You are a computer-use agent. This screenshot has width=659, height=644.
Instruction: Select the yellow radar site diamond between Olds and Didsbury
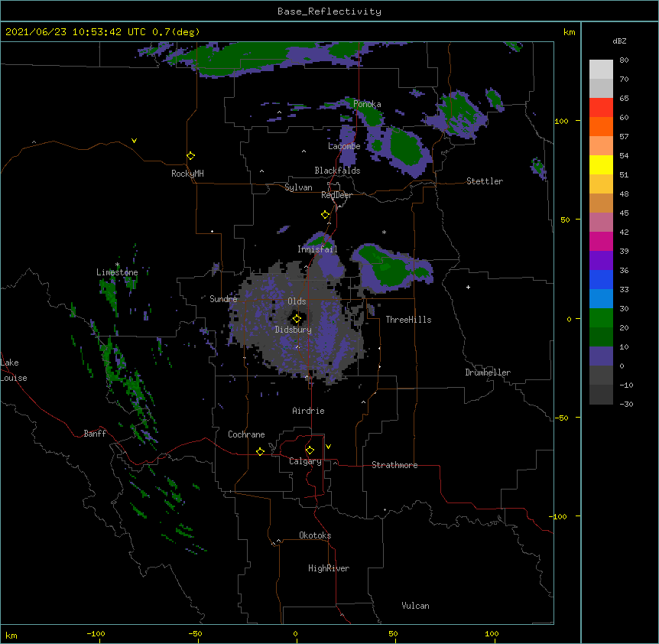[x=297, y=319]
